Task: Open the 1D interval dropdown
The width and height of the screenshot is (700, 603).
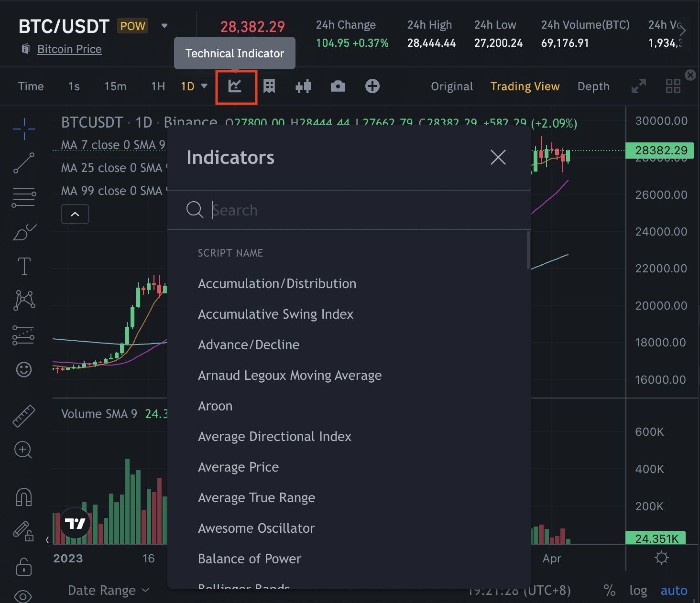Action: coord(194,86)
